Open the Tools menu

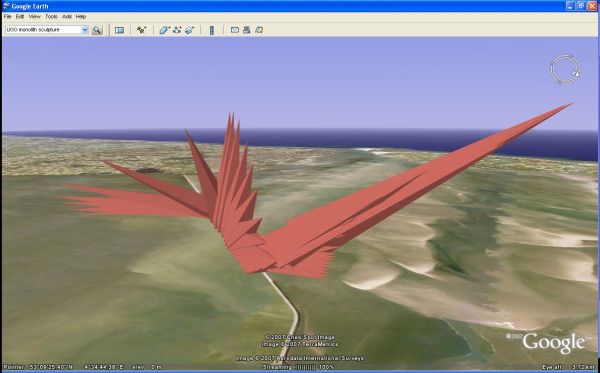(x=51, y=17)
